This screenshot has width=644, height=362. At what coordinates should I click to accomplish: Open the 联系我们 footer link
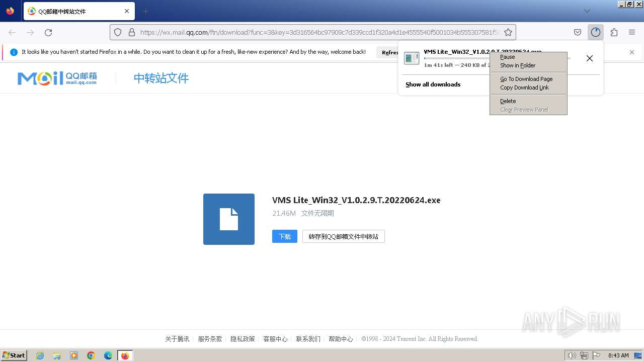(308, 339)
